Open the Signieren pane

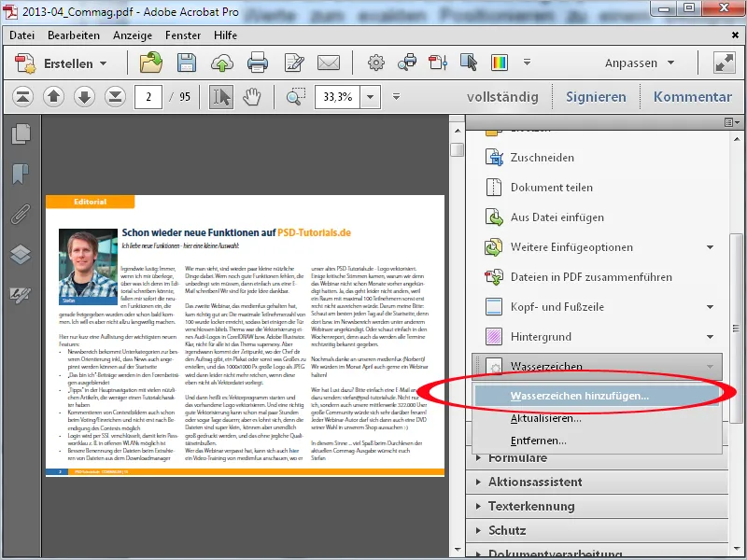pyautogui.click(x=596, y=97)
